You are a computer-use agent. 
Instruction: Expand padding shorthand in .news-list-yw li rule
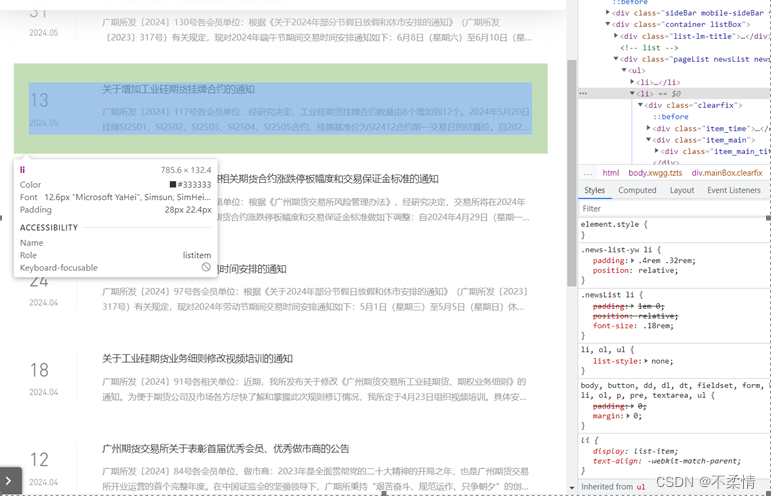pos(633,261)
